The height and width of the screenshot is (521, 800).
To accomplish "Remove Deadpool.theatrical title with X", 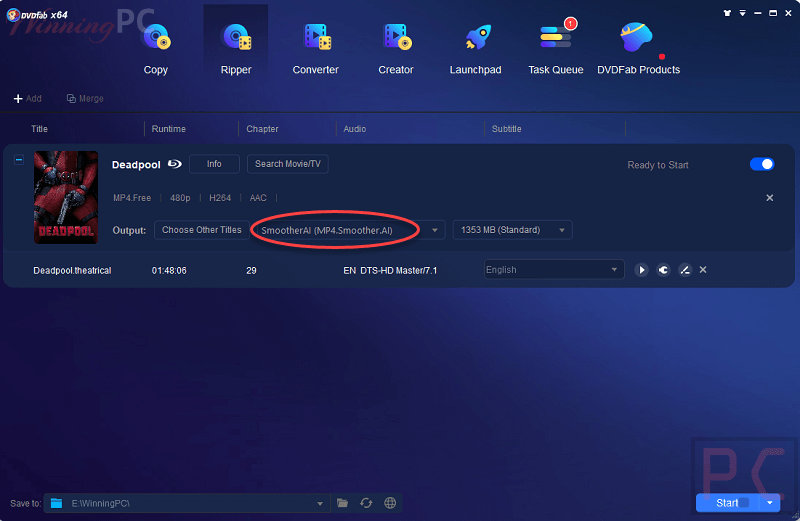I will [703, 269].
